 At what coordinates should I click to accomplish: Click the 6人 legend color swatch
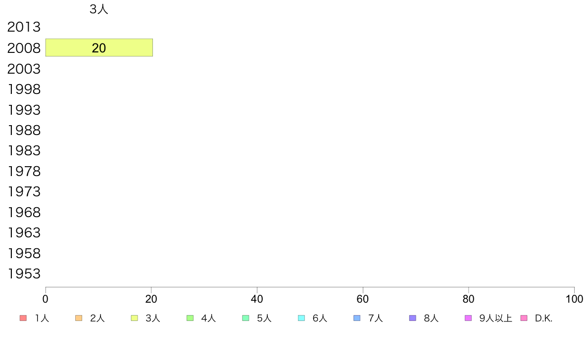click(301, 318)
